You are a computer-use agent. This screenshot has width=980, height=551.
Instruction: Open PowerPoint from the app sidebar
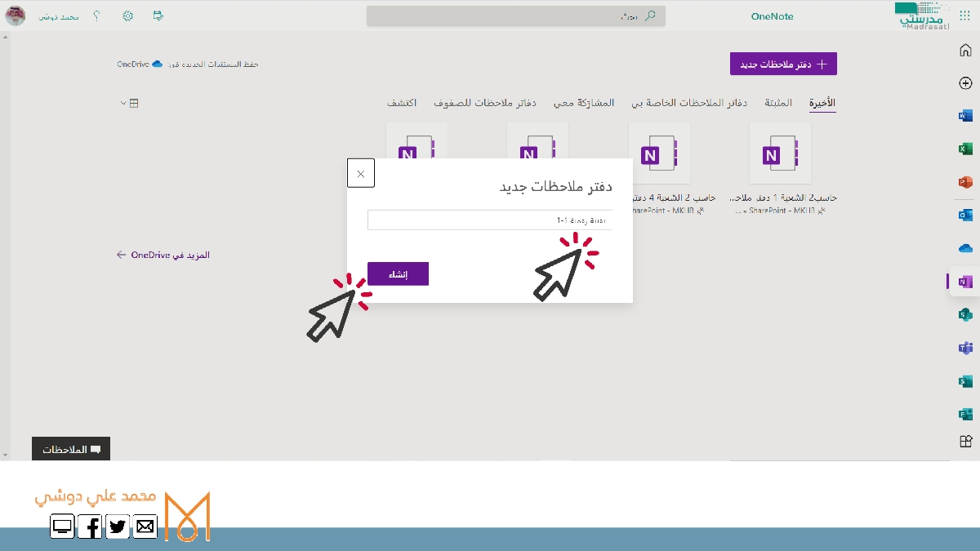pyautogui.click(x=965, y=182)
